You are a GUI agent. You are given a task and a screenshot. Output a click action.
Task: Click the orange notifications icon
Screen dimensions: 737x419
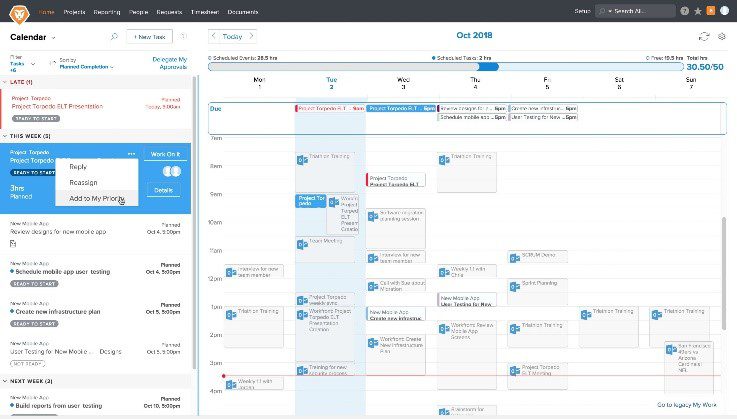coord(711,11)
